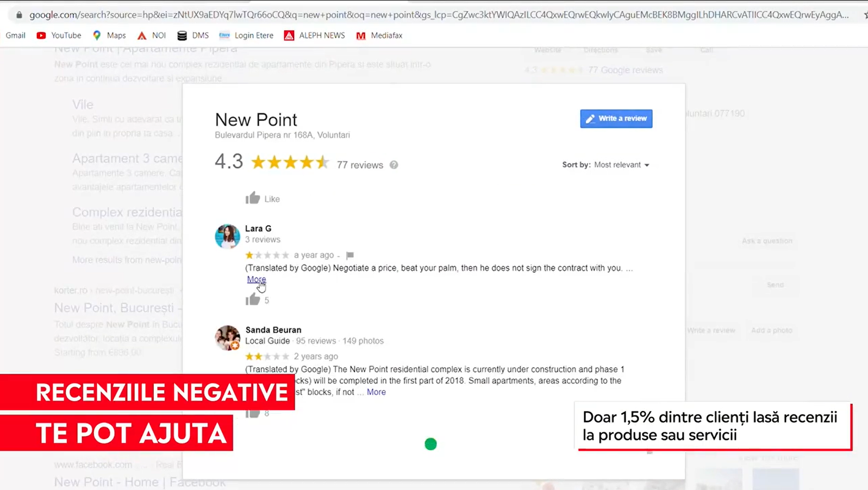This screenshot has height=490, width=868.
Task: Click the Bulevardul Pipera address text
Action: pos(283,135)
